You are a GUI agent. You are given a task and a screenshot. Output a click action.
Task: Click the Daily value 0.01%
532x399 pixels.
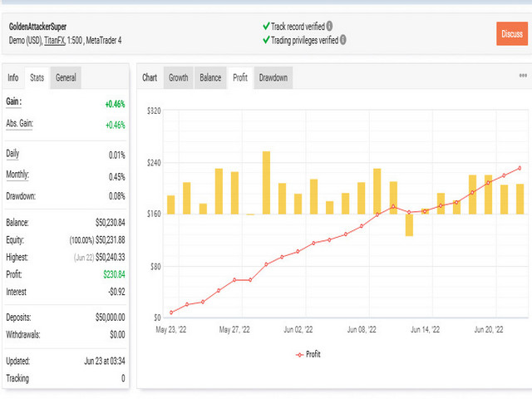[x=116, y=155]
